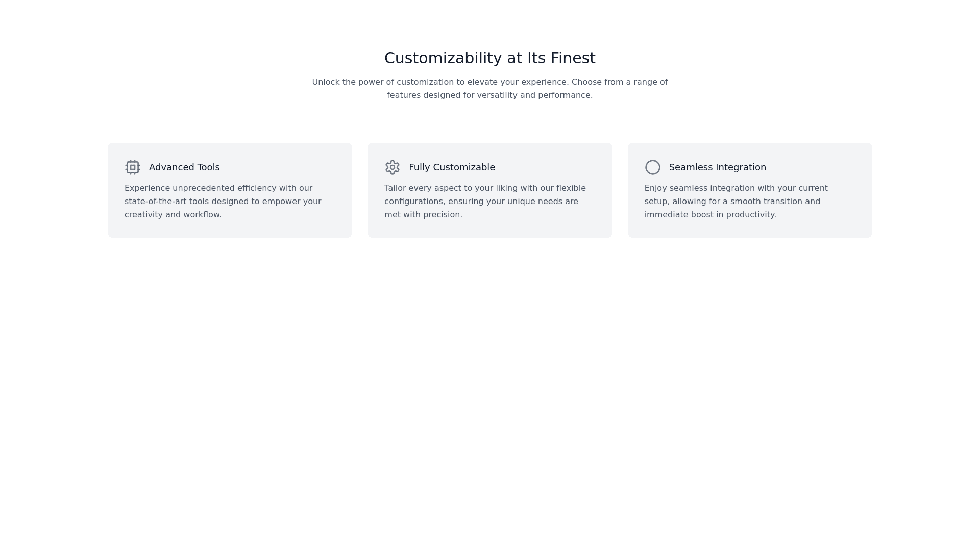Select the "Seamless Integration" card title

[717, 167]
